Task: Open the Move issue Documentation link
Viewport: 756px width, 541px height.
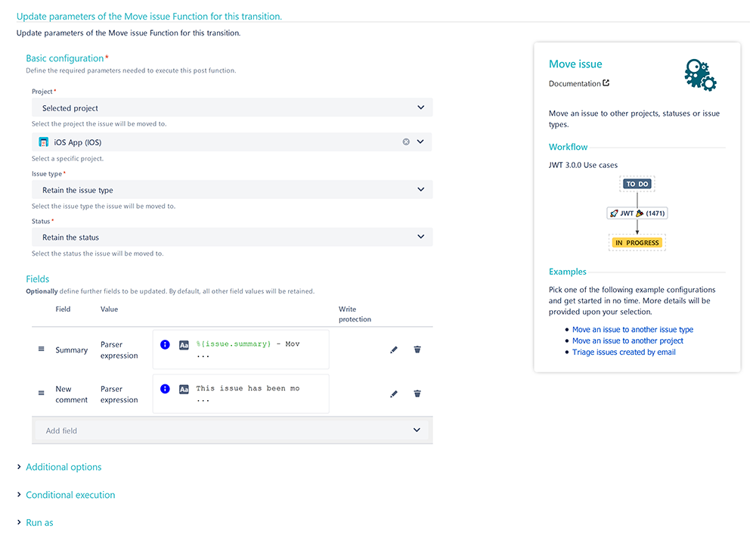Action: coord(575,83)
